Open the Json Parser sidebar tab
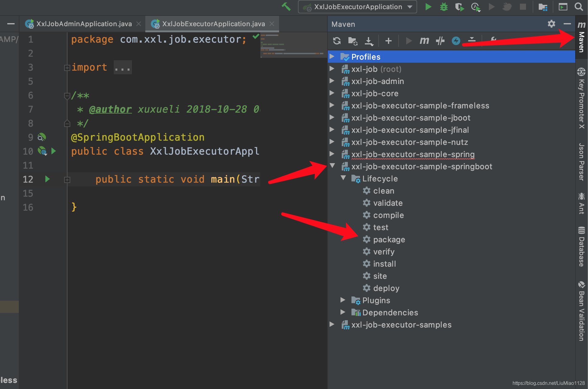This screenshot has width=588, height=389. pos(581,162)
